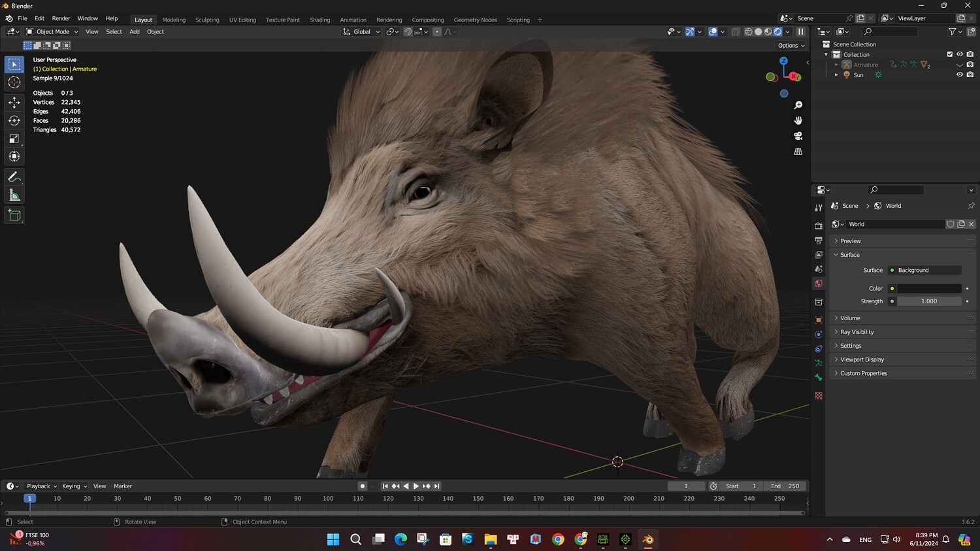
Task: Expand the Ray Visibility panel
Action: coord(857,332)
